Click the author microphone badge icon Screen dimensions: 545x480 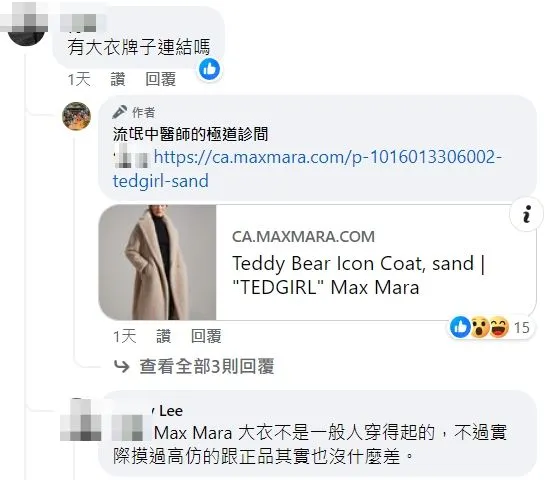(119, 112)
